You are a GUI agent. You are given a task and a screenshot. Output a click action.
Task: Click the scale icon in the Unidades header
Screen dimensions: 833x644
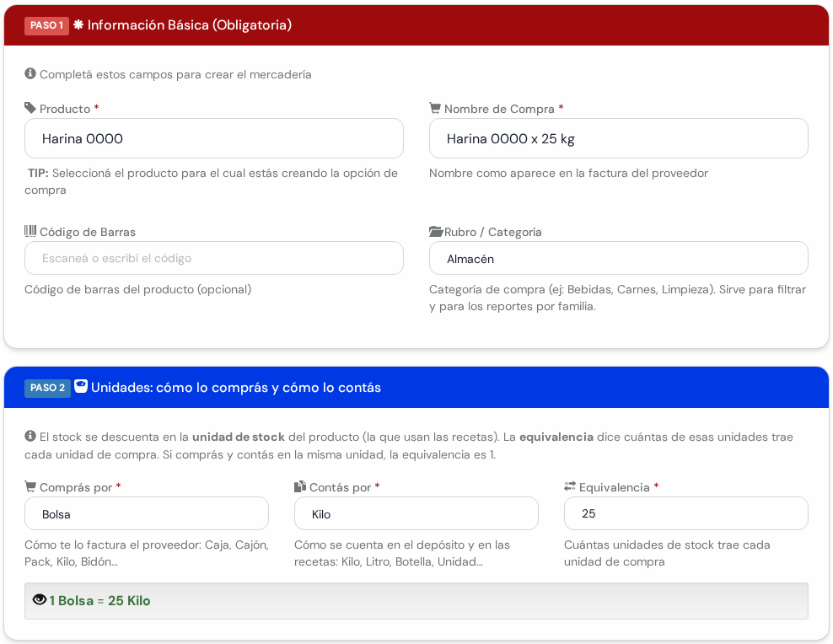pyautogui.click(x=81, y=386)
